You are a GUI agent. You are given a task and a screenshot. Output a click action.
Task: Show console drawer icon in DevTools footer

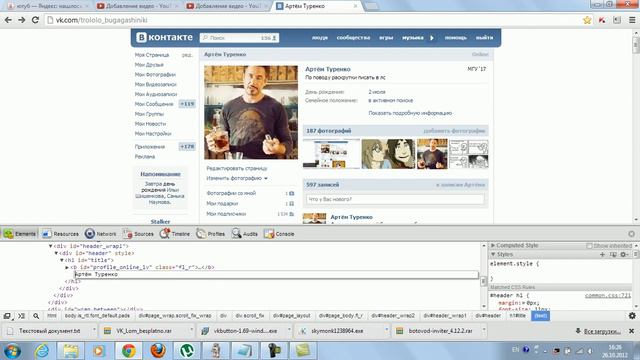pos(21,316)
